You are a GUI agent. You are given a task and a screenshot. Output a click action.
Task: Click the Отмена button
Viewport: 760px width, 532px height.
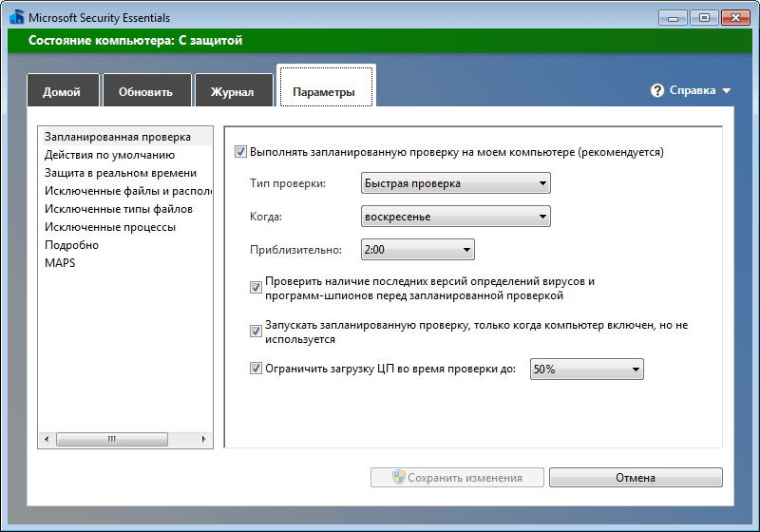pos(636,477)
